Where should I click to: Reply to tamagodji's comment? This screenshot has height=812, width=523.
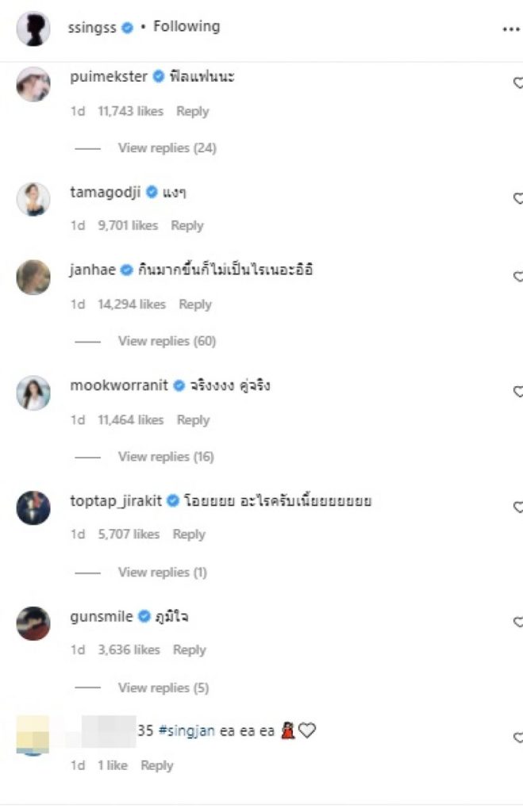coord(187,226)
